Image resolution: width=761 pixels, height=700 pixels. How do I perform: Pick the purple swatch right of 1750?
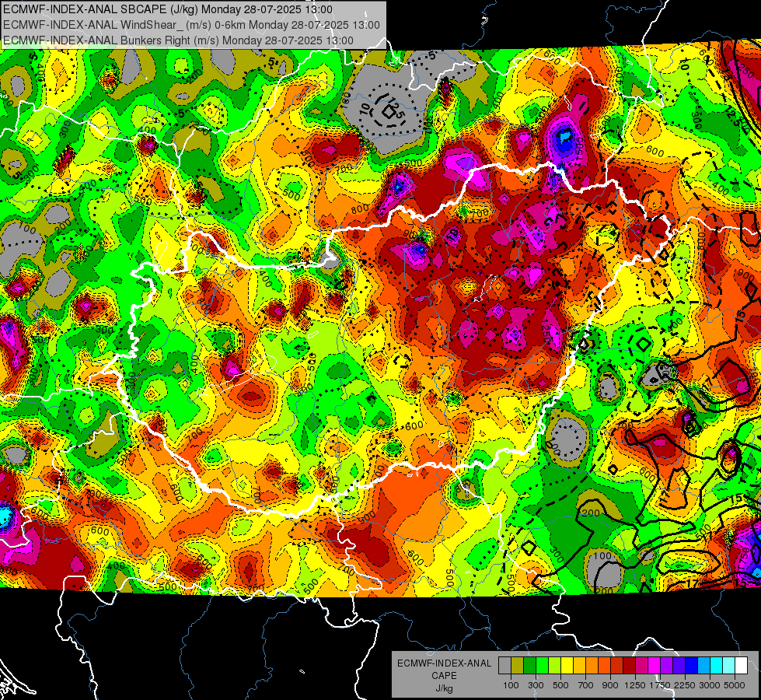(666, 666)
